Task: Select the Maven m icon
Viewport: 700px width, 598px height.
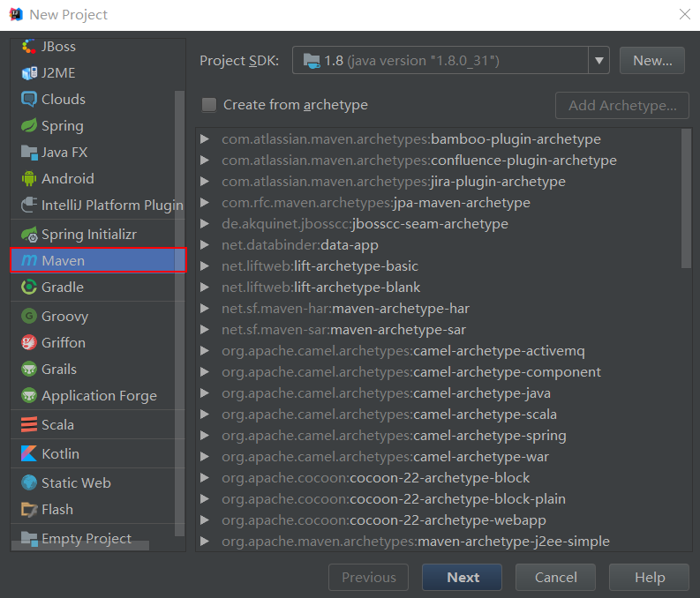Action: click(x=29, y=260)
